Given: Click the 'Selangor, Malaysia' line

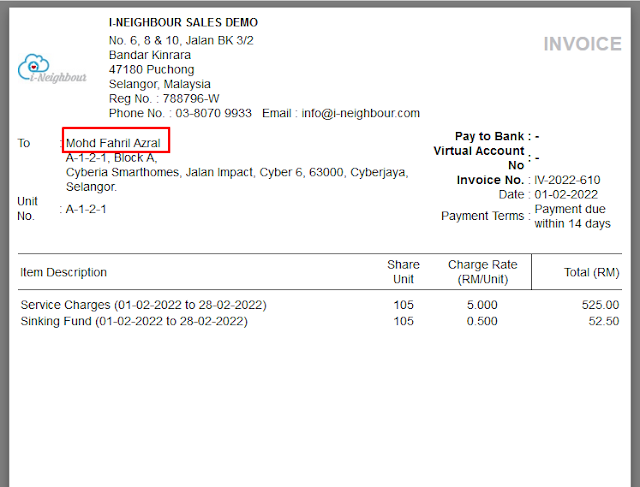Looking at the screenshot, I should click(160, 84).
